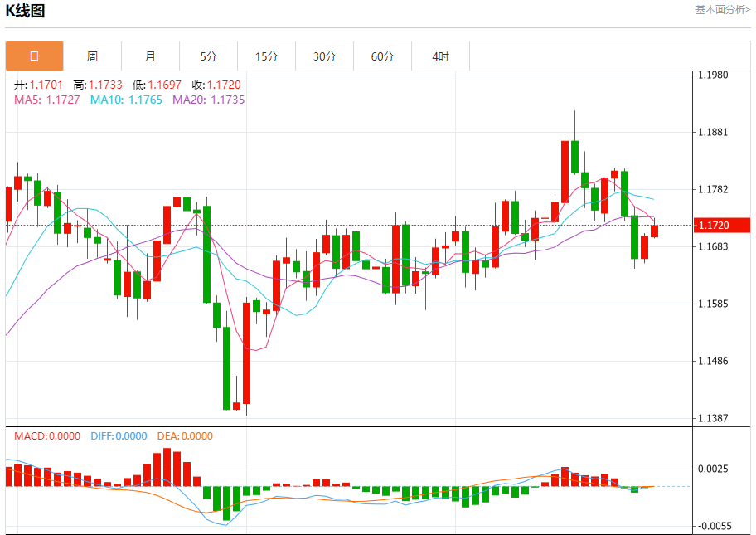Click the red current price tag 1.1720

pos(722,226)
